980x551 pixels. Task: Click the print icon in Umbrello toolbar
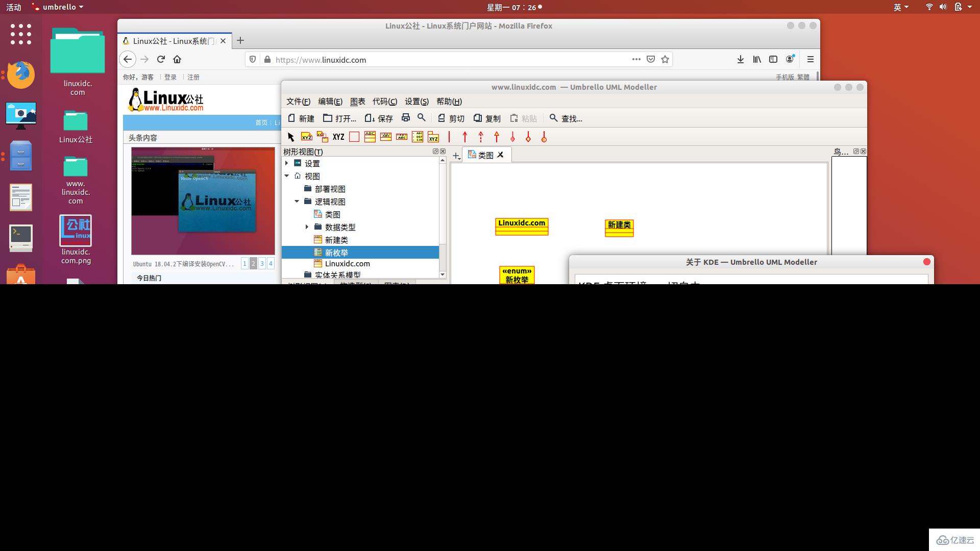[406, 118]
